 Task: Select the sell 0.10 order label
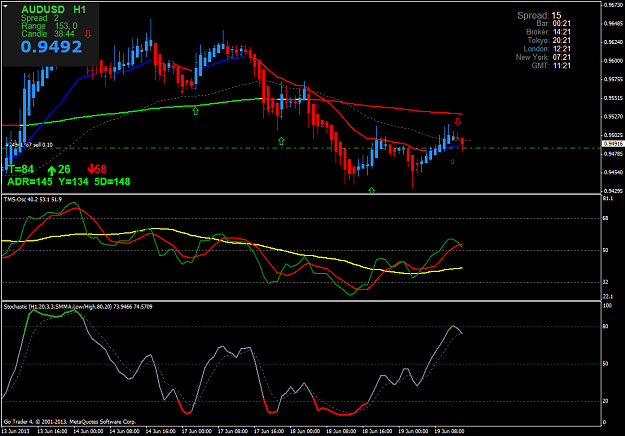[29, 145]
